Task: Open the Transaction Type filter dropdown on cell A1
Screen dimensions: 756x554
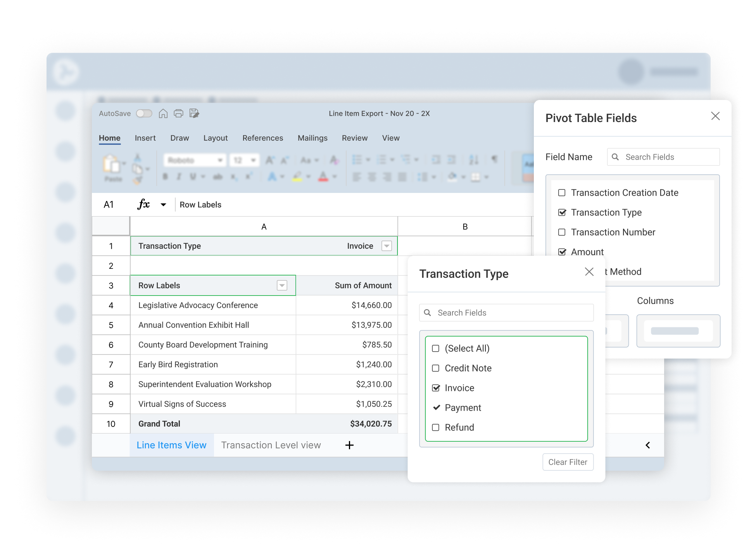Action: pyautogui.click(x=387, y=246)
